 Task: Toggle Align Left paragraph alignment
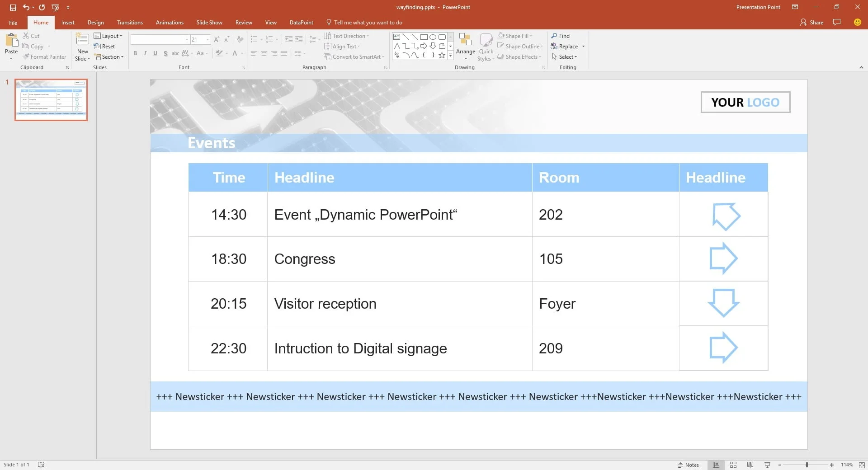click(254, 53)
